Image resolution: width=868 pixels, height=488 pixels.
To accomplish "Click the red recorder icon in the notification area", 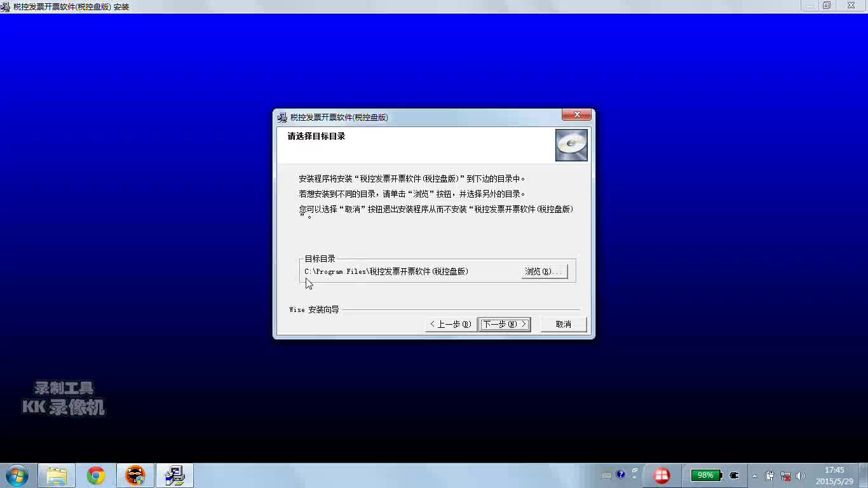I will click(x=661, y=475).
